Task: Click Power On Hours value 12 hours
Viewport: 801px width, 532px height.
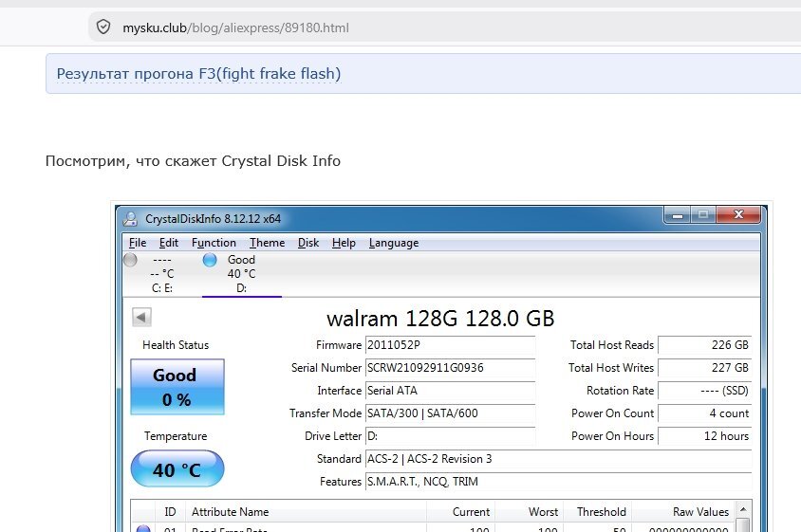Action: tap(705, 436)
